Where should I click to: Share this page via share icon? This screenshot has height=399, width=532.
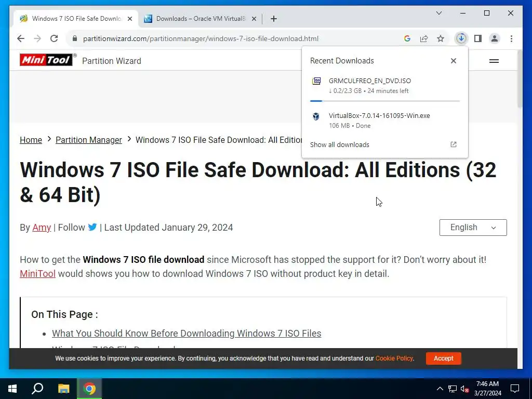pyautogui.click(x=424, y=38)
